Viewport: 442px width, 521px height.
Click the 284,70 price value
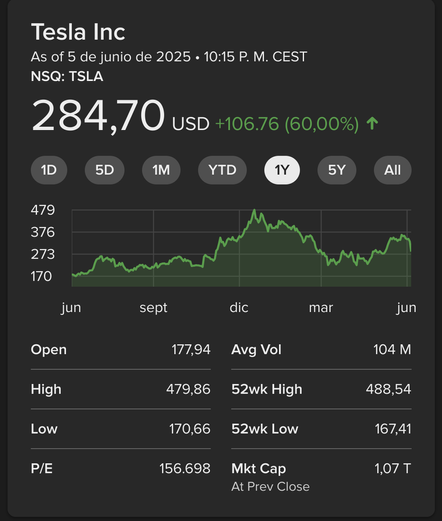tap(98, 116)
